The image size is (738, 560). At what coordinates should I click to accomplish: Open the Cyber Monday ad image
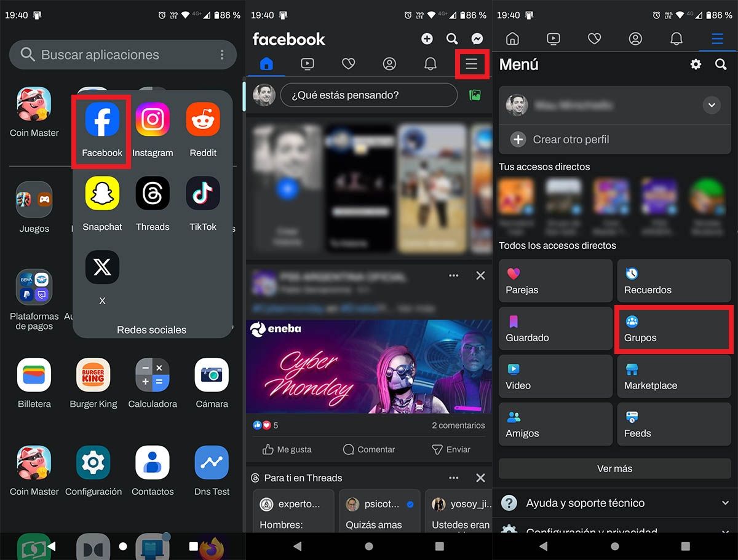click(x=369, y=366)
